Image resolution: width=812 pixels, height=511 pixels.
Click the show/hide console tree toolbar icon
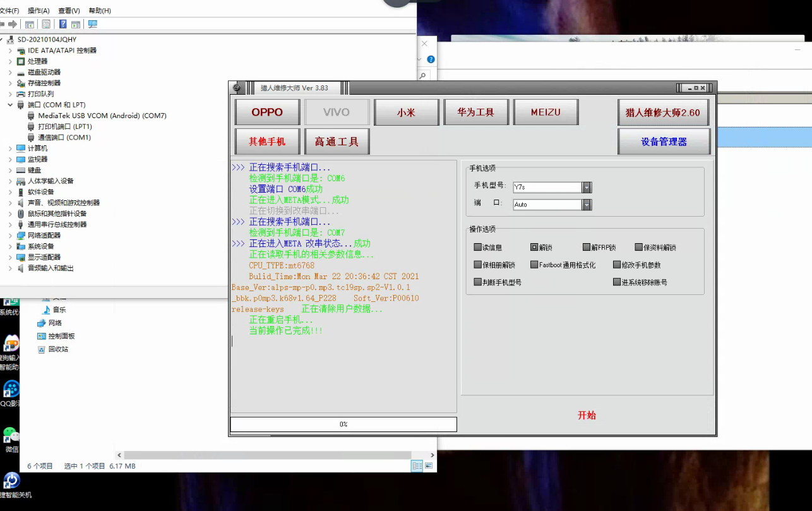[x=29, y=24]
